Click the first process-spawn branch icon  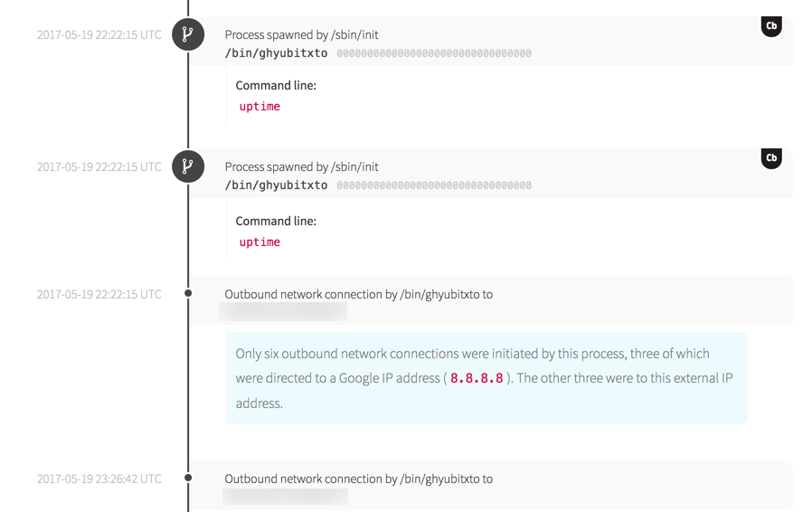coord(188,34)
